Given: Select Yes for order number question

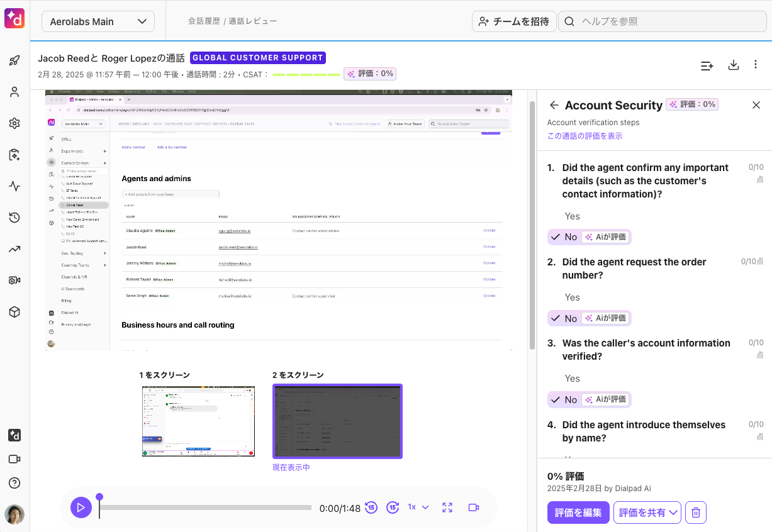Looking at the screenshot, I should (573, 297).
